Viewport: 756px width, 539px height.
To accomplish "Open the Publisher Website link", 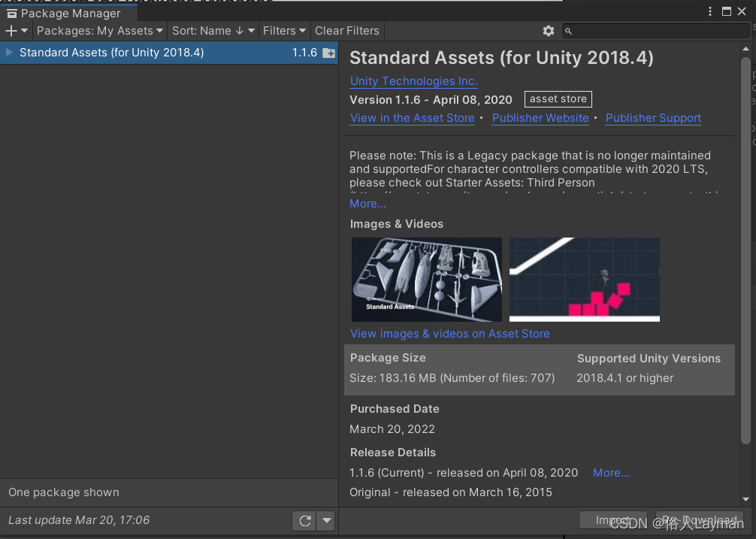I will click(x=540, y=118).
